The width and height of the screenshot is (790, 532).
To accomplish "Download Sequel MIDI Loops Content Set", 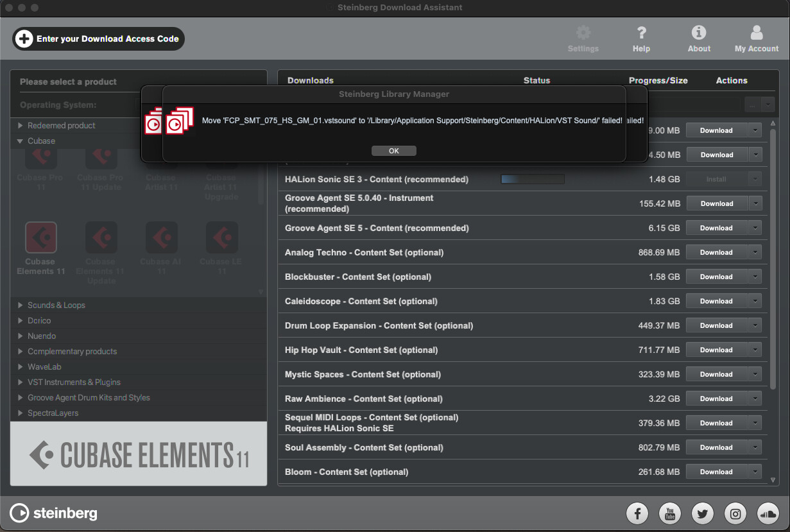I will [717, 423].
